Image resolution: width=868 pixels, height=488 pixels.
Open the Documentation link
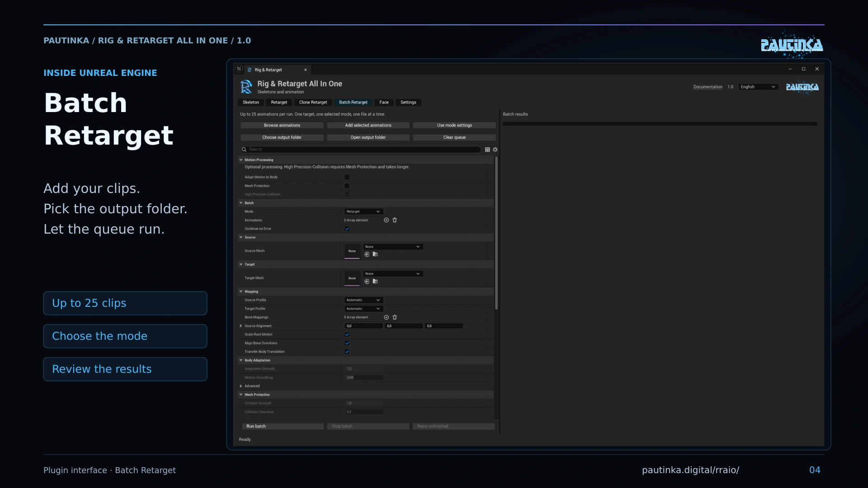click(x=708, y=87)
